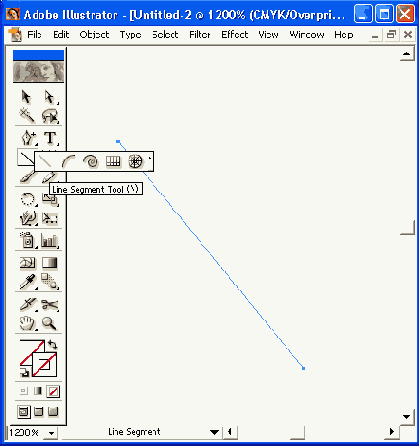Switch to Full Screen Mode
Viewport: 419px width, 446px height.
[x=53, y=412]
